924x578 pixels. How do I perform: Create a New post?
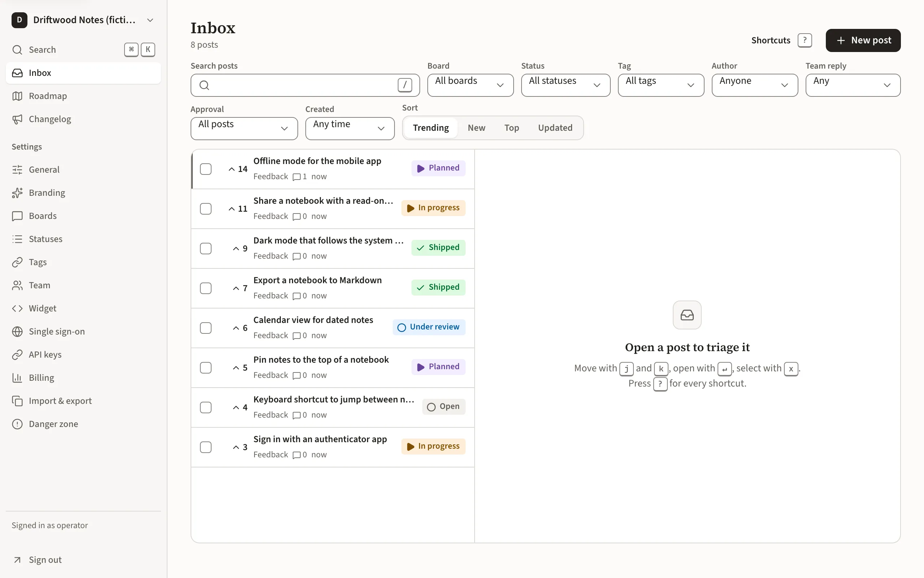pyautogui.click(x=863, y=40)
